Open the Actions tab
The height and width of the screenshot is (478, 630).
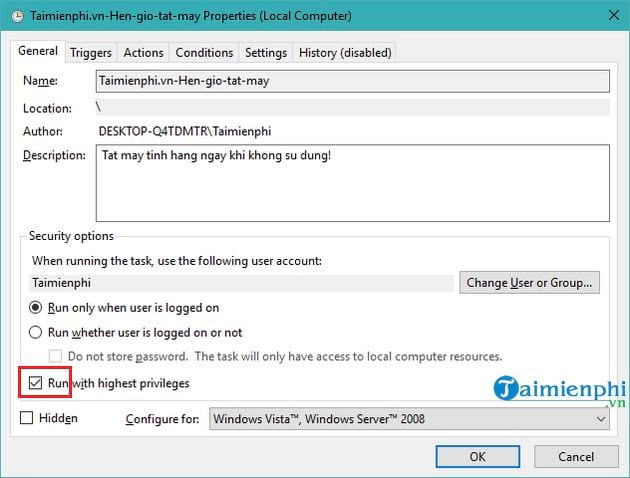pyautogui.click(x=143, y=53)
